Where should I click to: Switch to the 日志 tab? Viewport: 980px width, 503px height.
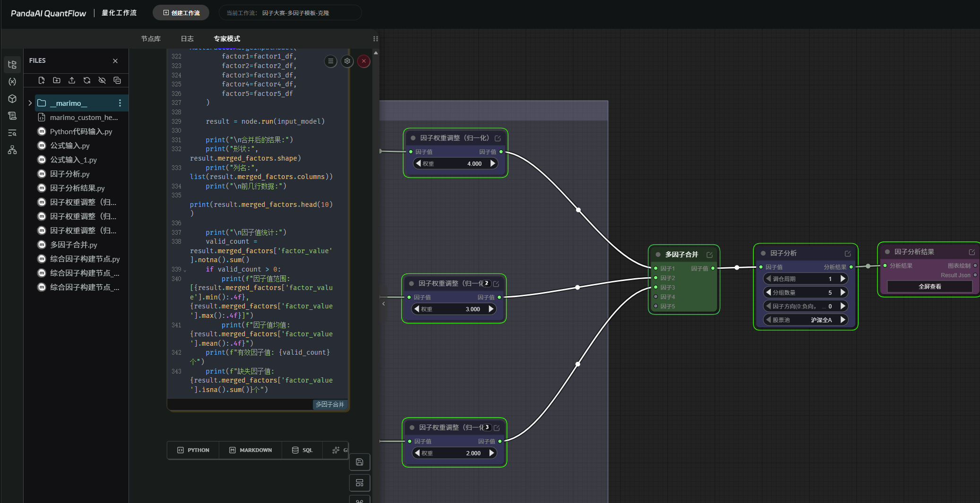click(x=187, y=39)
